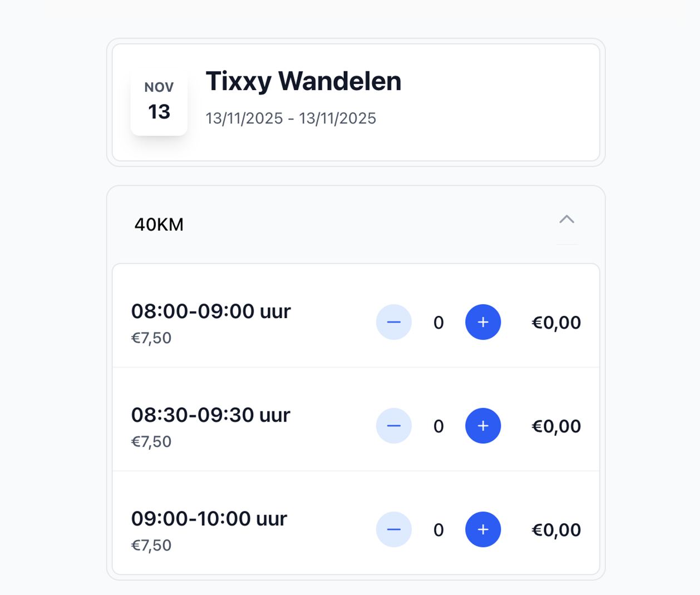Click the €7,50 price under 09:00-10:00
The width and height of the screenshot is (700, 595).
pos(151,546)
